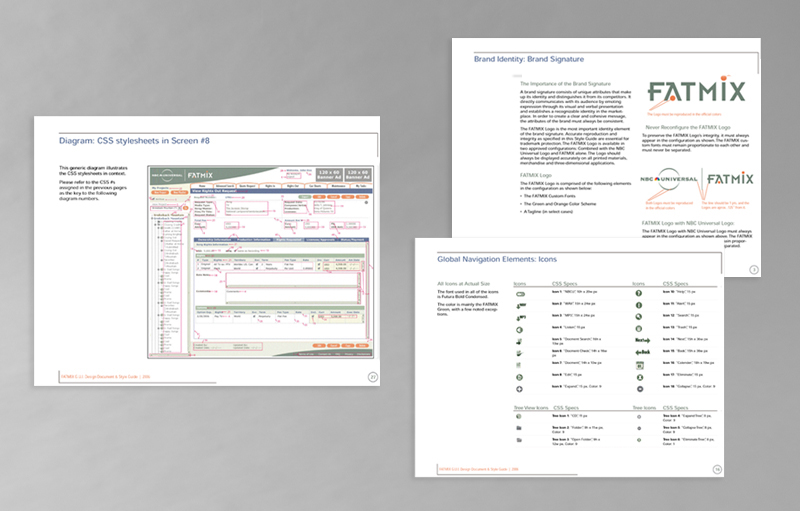Click heading 'Brand Identity: Brand Signature'
Viewport: 800px width, 511px height.
pyautogui.click(x=529, y=59)
